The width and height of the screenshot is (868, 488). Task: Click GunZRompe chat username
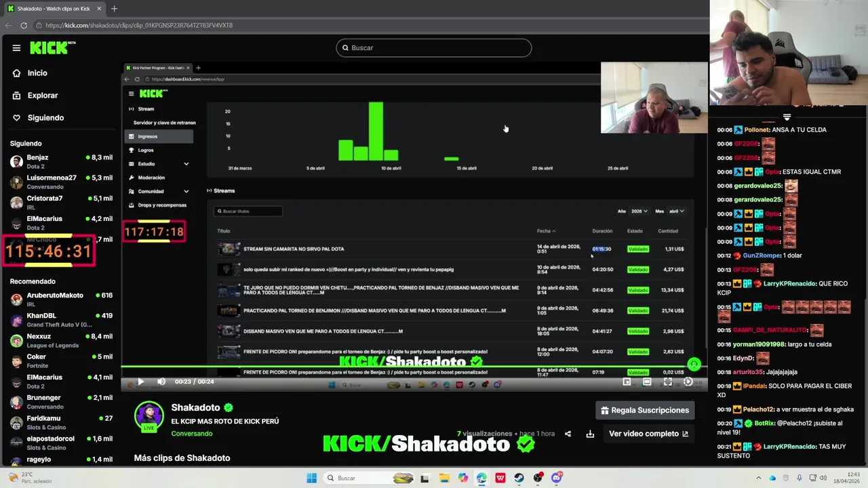(x=761, y=256)
